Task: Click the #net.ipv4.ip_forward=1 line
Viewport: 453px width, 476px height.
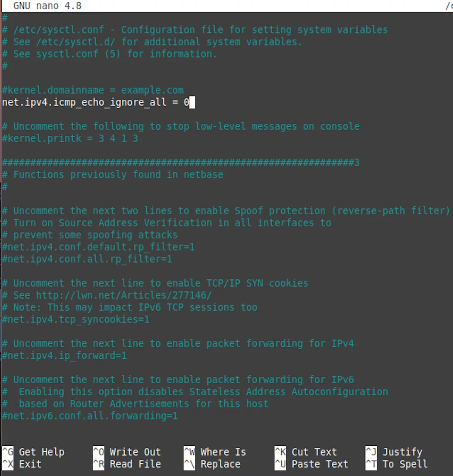Action: pyautogui.click(x=64, y=355)
